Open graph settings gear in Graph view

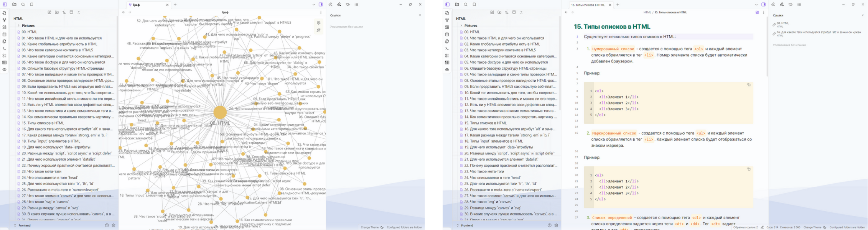319,23
